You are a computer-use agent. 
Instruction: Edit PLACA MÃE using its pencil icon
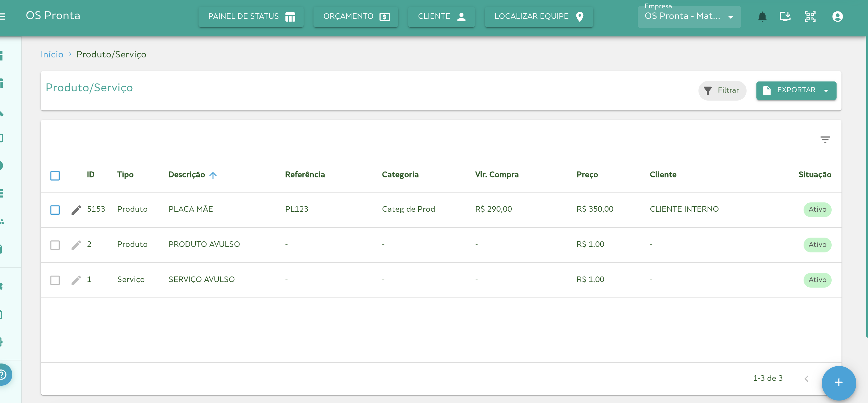76,210
